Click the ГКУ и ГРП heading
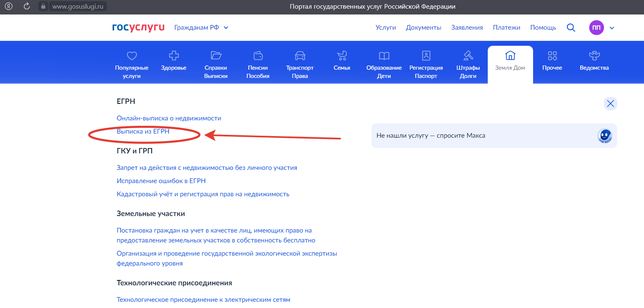Viewport: 644px width, 308px height. point(135,151)
